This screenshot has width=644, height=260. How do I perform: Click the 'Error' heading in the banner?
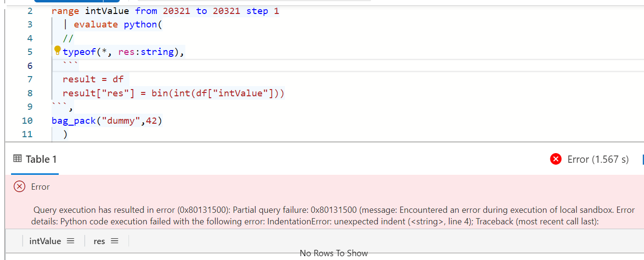pos(40,187)
